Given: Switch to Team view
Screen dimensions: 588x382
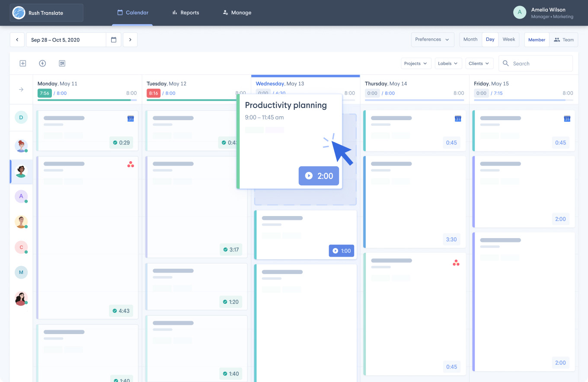Looking at the screenshot, I should (564, 39).
